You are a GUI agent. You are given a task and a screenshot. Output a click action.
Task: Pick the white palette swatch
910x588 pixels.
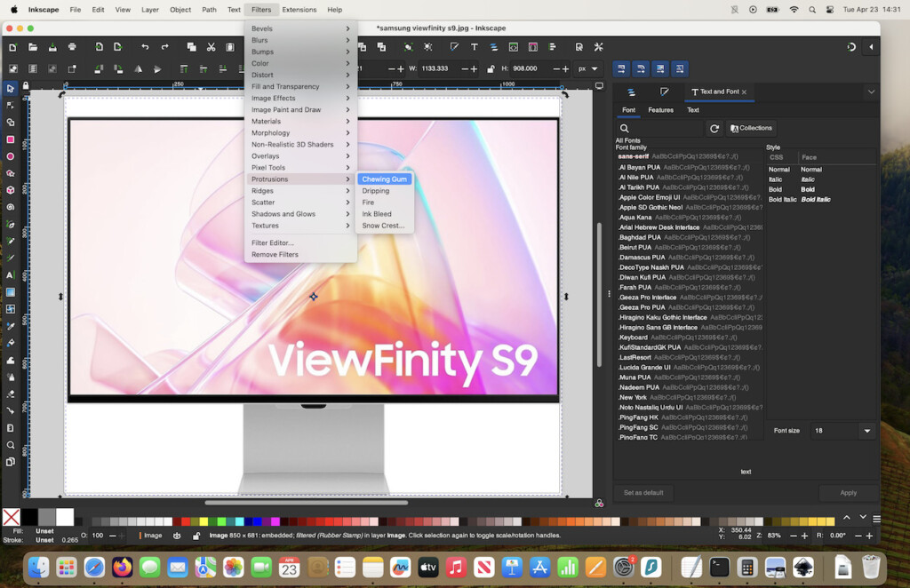pos(65,517)
